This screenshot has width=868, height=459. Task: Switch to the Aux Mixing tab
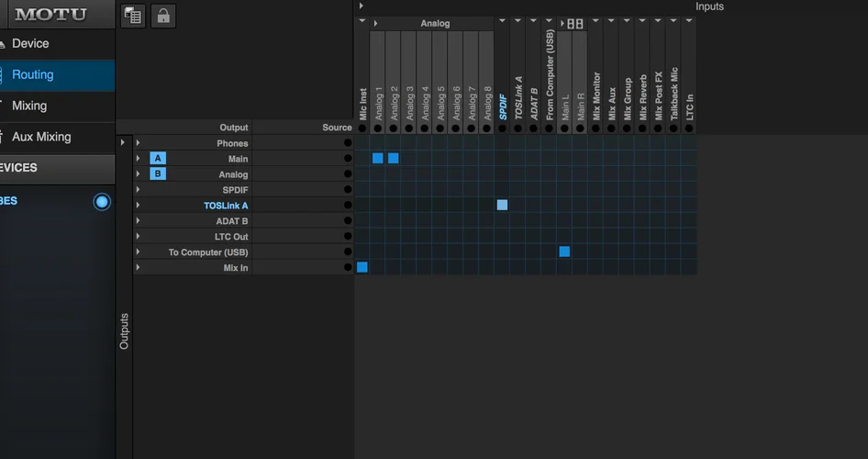(41, 137)
